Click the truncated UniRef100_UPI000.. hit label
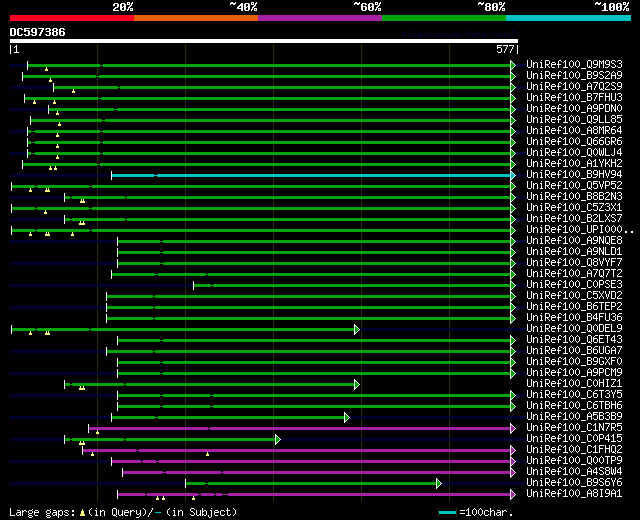 pos(580,229)
